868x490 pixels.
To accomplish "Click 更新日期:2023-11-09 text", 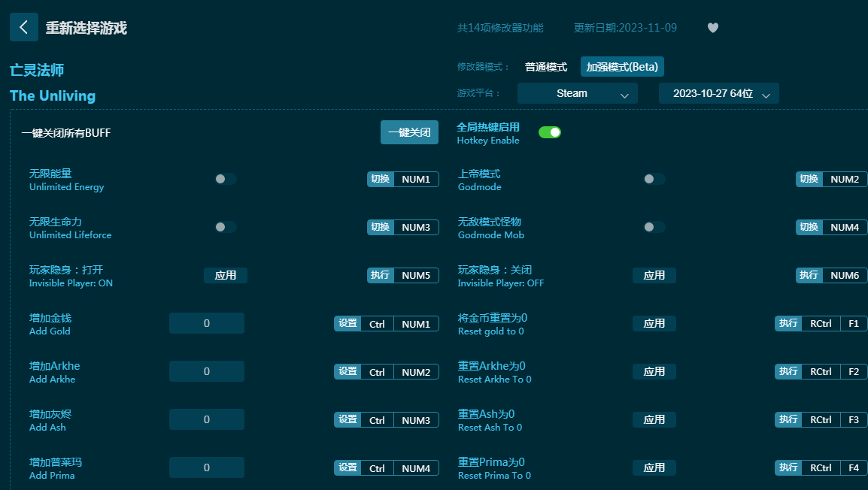I will click(x=625, y=28).
